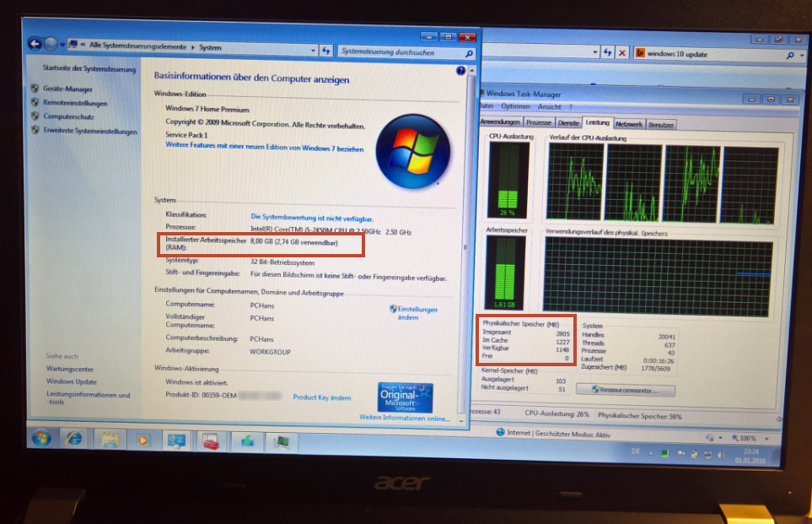Open Wartungscenter under Siehe auch
The height and width of the screenshot is (524, 812).
pos(69,369)
